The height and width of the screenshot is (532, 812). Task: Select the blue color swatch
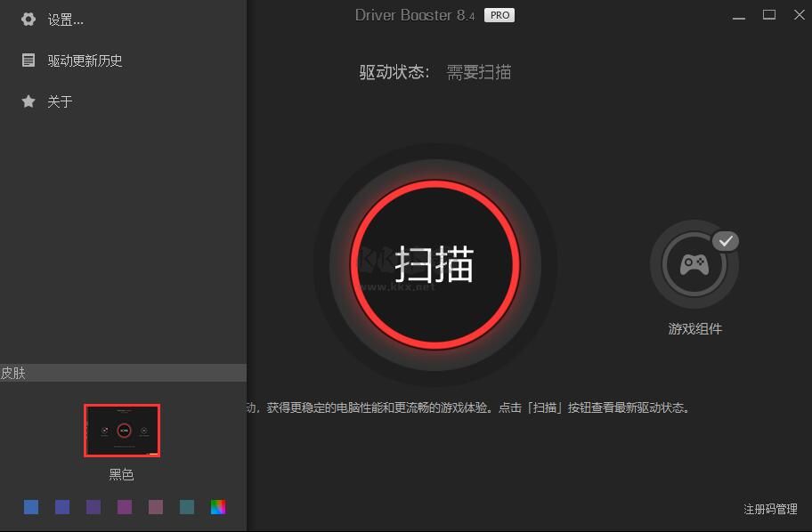[x=32, y=506]
